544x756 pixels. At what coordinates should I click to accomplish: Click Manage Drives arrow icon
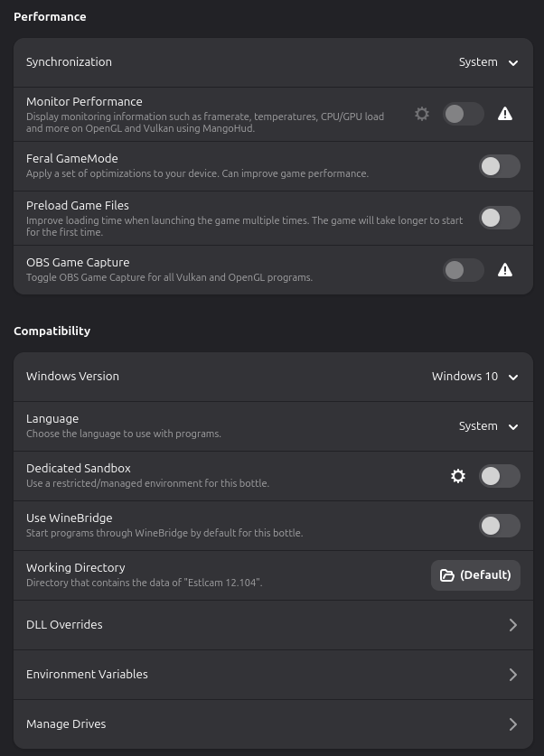click(x=512, y=724)
